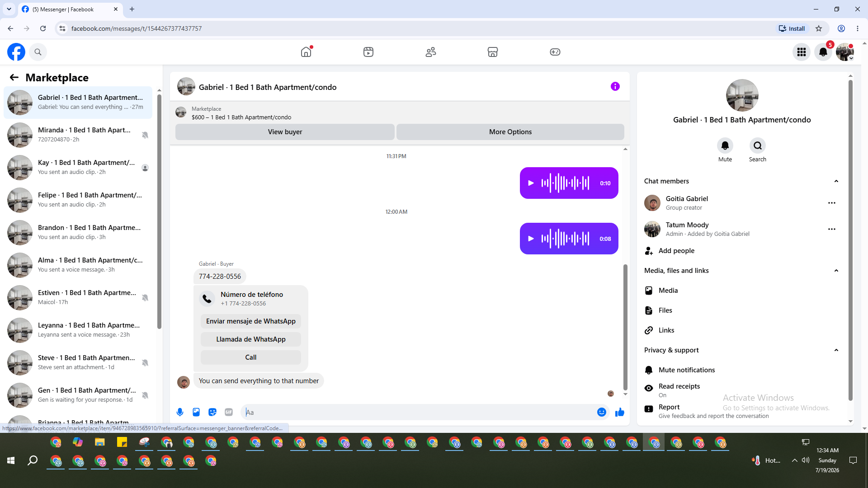The width and height of the screenshot is (868, 488).
Task: Open the Reels video icon
Action: pos(368,52)
